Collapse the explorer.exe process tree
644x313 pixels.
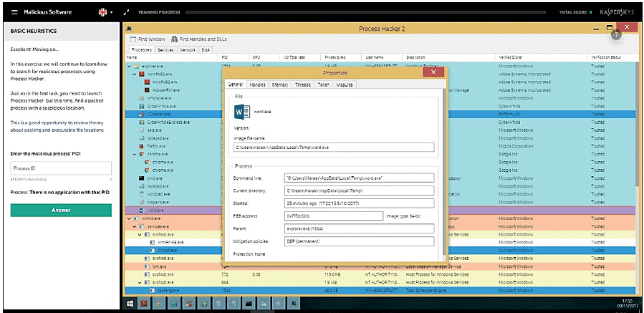(130, 66)
